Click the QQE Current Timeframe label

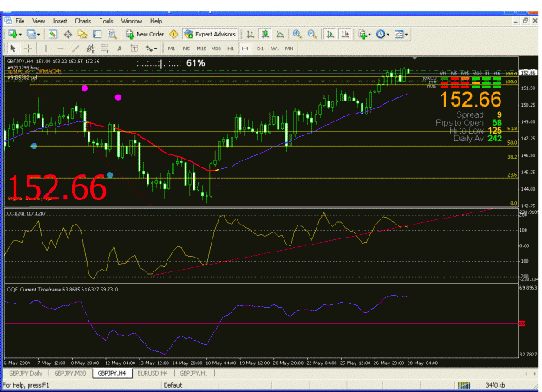click(x=62, y=290)
